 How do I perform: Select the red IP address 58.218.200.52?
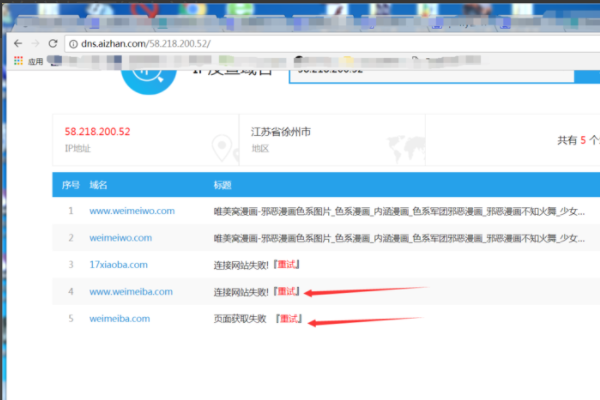coord(97,132)
